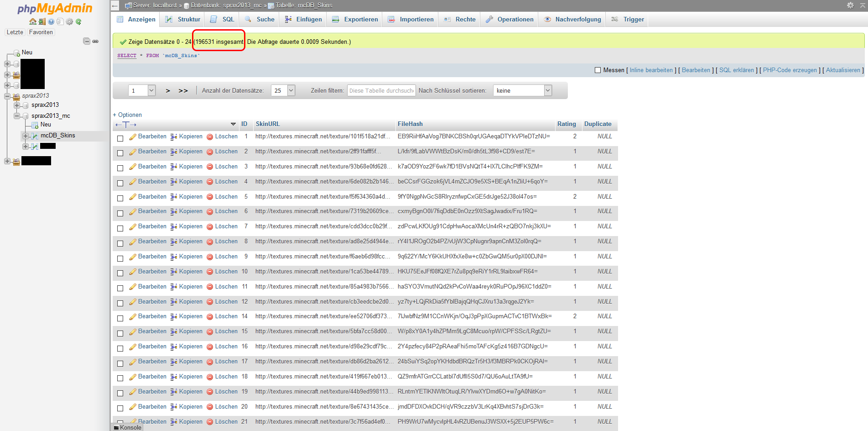Click the Aktualisieren link
This screenshot has height=431, width=868.
pos(843,70)
